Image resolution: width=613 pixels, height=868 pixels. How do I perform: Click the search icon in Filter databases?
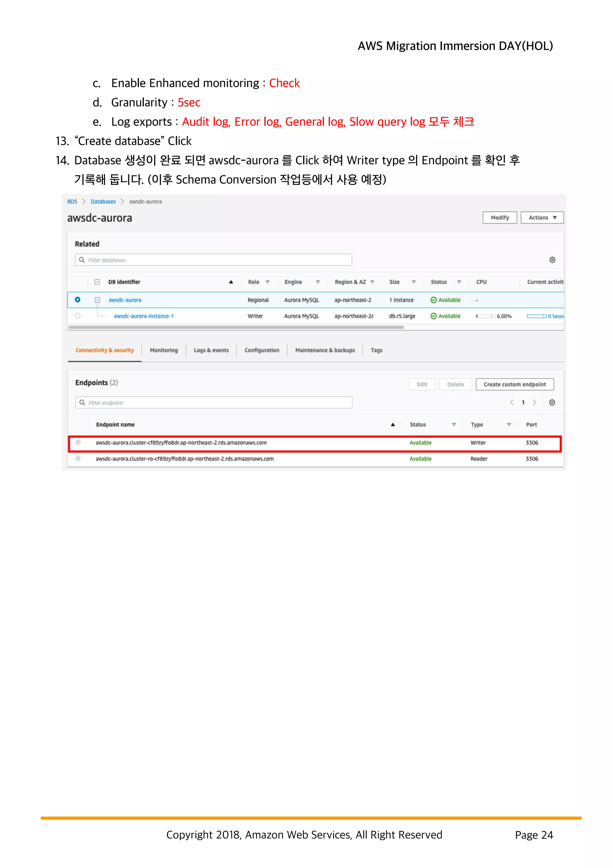pos(82,260)
